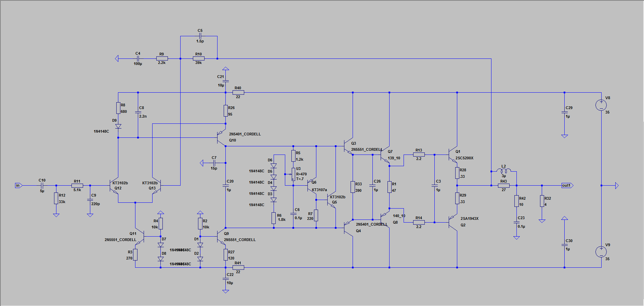The height and width of the screenshot is (306, 644).
Task: Click capacitor C30 1µ symbol
Action: tap(564, 245)
